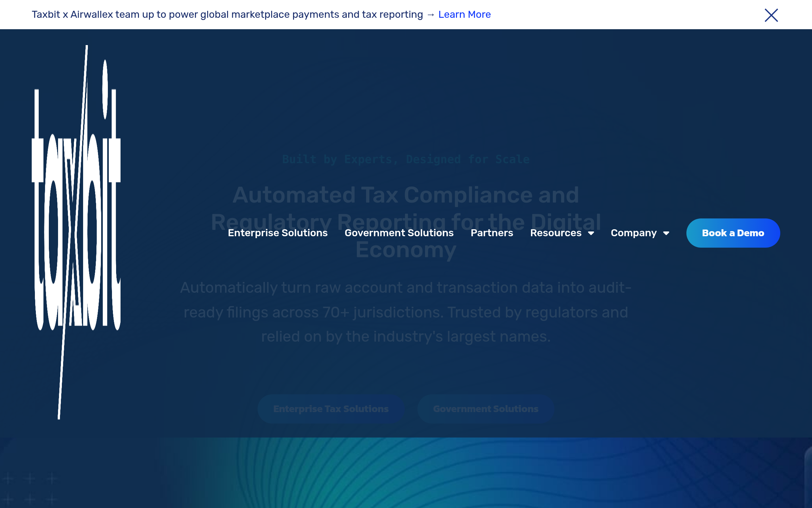Image resolution: width=812 pixels, height=508 pixels.
Task: Click the Taxbit logo
Action: coord(76,232)
